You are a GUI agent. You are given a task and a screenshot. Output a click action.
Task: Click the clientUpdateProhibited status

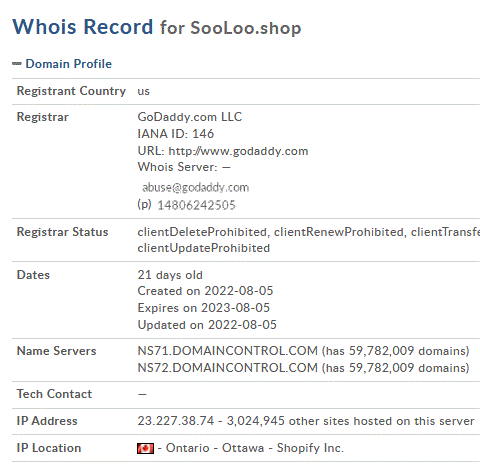click(x=204, y=248)
